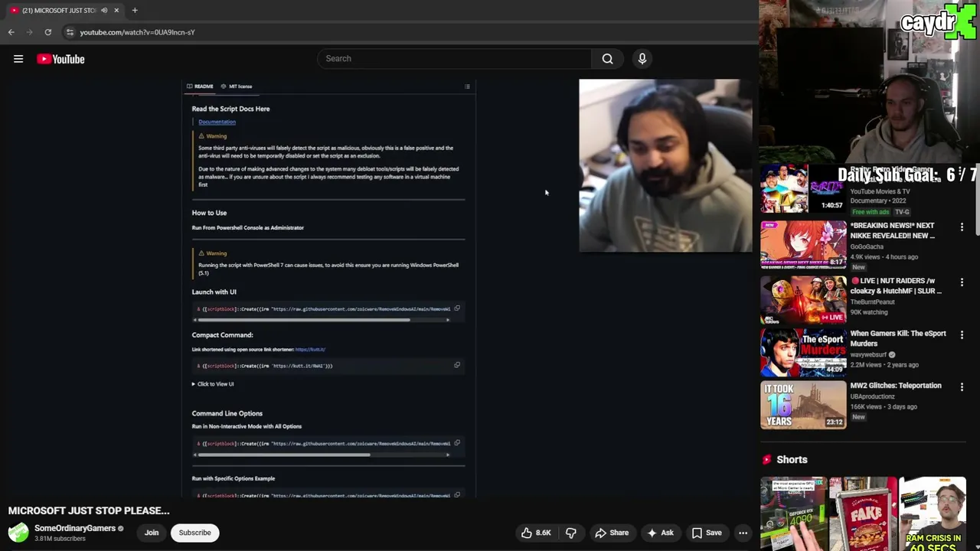Screen dimensions: 980x551
Task: Open the NIKKE REVEALED video thumbnail
Action: pyautogui.click(x=803, y=244)
